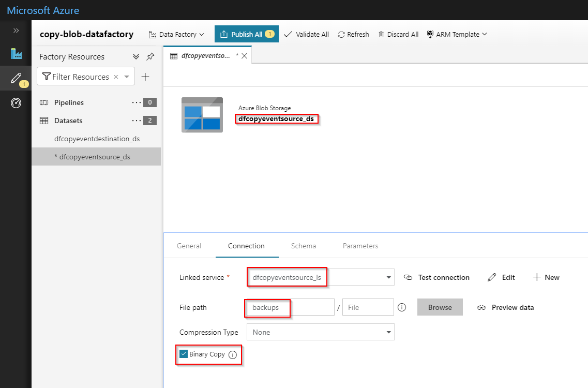Click Preview data
The height and width of the screenshot is (388, 588).
(x=505, y=307)
